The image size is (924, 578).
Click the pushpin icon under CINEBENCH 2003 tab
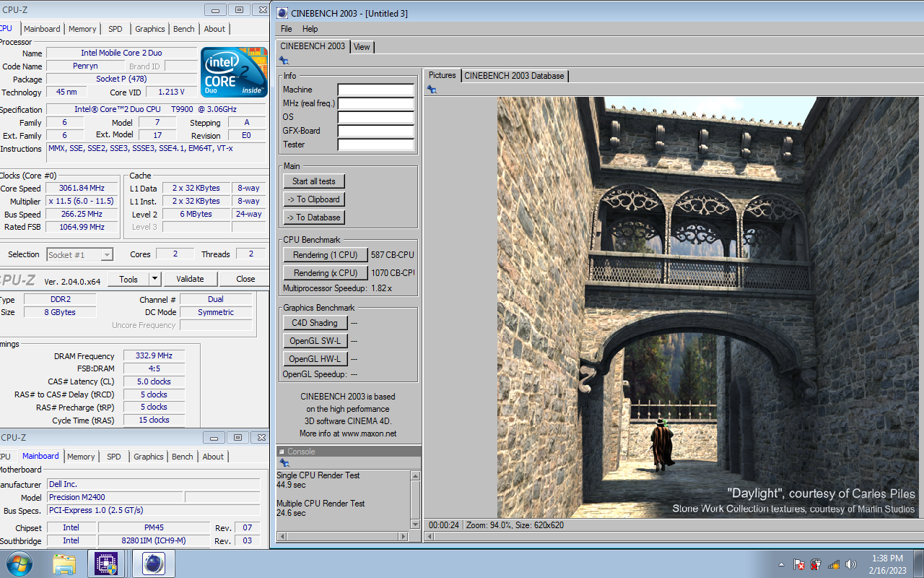[x=284, y=61]
